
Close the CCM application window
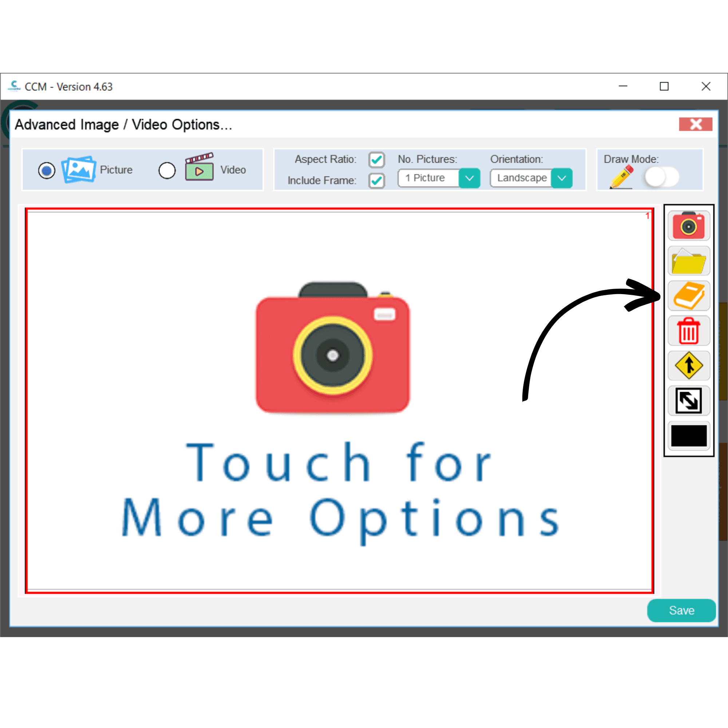(x=706, y=86)
